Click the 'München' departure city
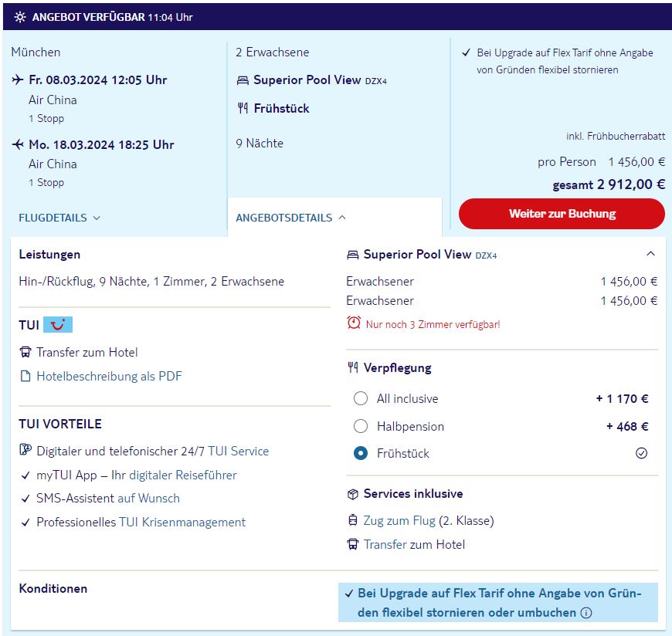 pos(36,52)
